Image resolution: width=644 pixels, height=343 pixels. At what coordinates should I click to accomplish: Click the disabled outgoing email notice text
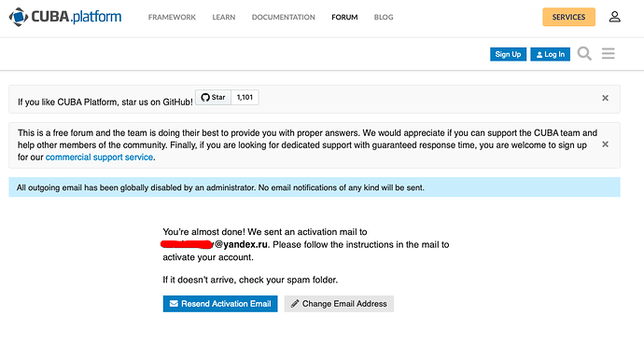pos(220,187)
